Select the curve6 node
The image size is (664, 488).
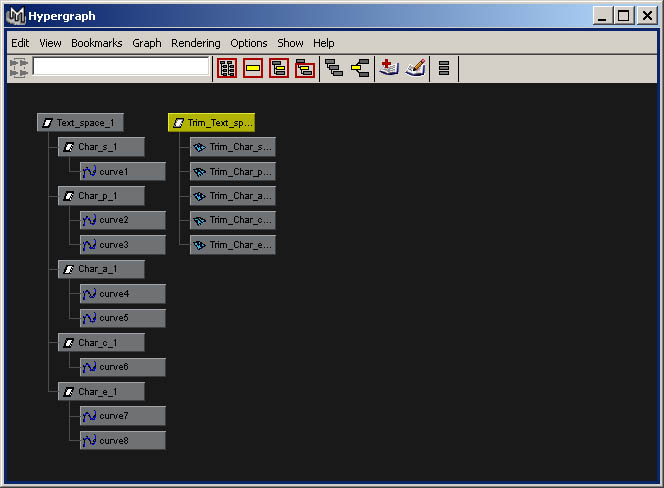pyautogui.click(x=123, y=367)
